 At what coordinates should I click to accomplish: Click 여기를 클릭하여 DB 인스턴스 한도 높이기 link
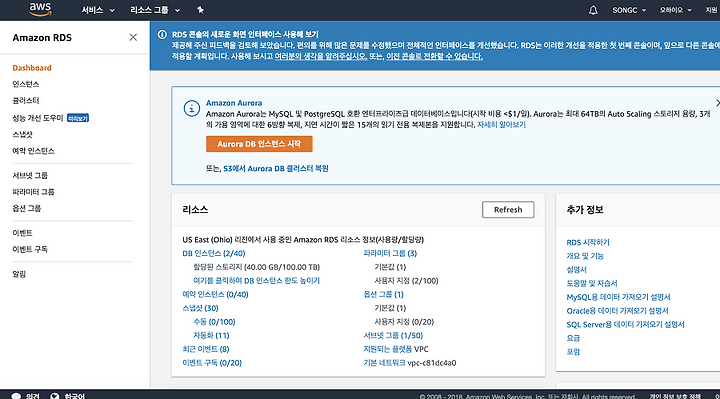pyautogui.click(x=256, y=281)
